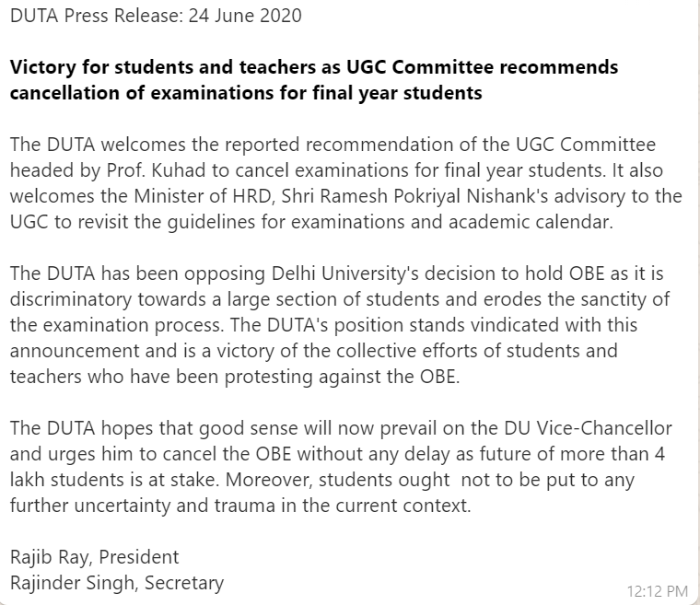The image size is (700, 605).
Task: Click the 'DUTA Press Release: 24 June 2020' line
Action: [x=156, y=16]
